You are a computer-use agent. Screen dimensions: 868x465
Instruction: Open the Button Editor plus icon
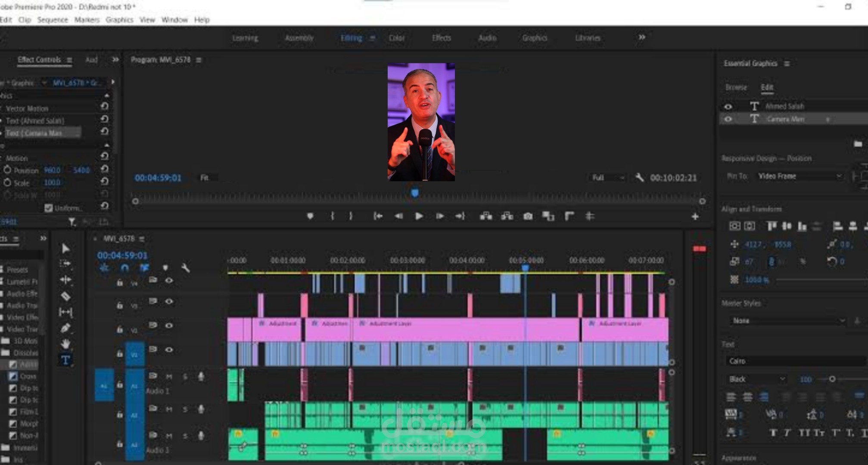pyautogui.click(x=695, y=217)
